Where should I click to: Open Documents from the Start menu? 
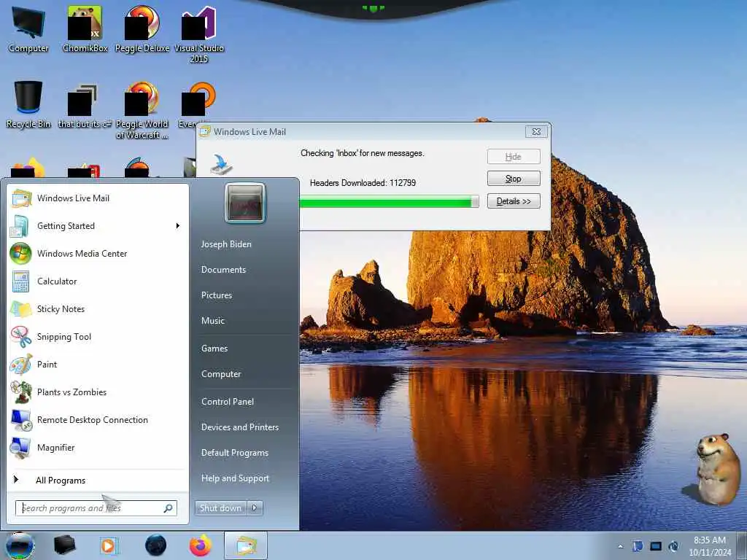click(x=223, y=270)
